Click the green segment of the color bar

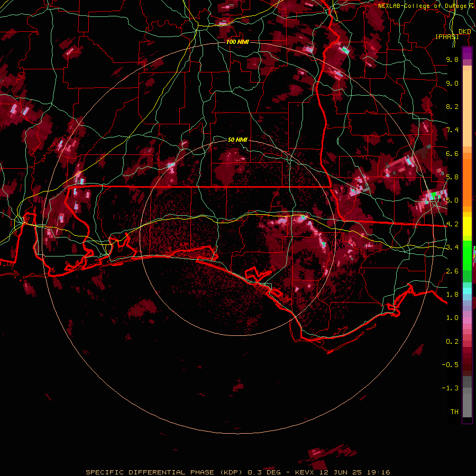click(x=467, y=255)
